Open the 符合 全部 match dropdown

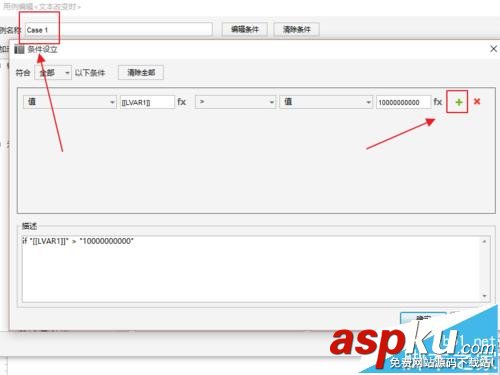(x=53, y=72)
